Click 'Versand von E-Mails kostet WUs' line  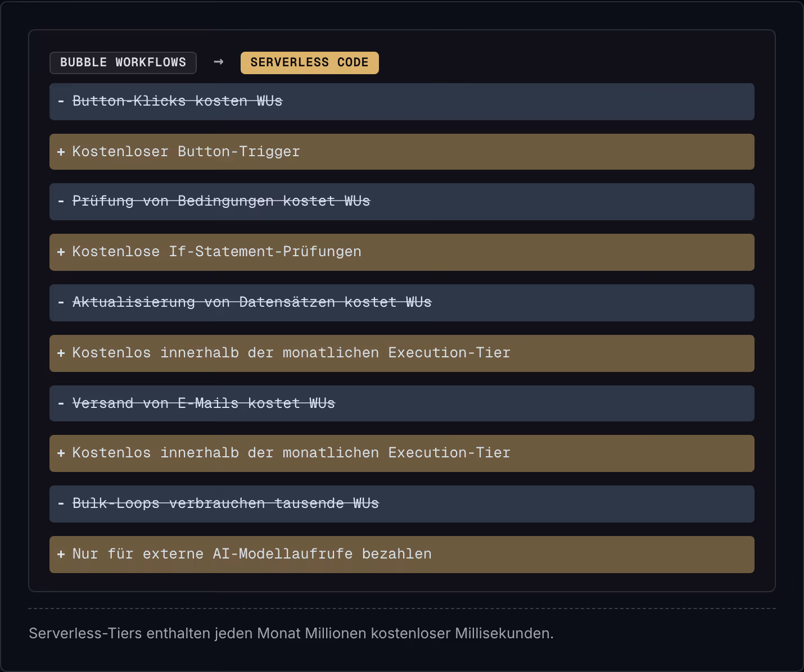coord(402,403)
